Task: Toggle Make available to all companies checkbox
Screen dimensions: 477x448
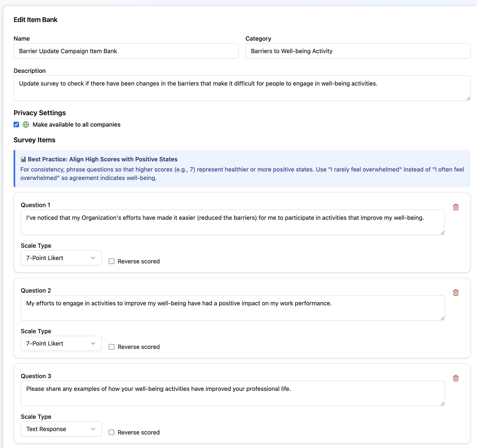Action: [16, 124]
